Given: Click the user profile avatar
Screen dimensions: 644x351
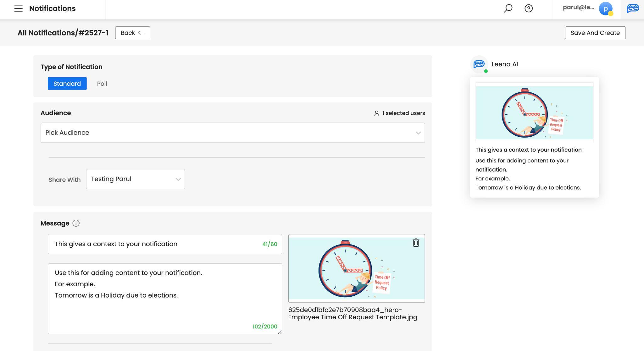Looking at the screenshot, I should pos(605,8).
